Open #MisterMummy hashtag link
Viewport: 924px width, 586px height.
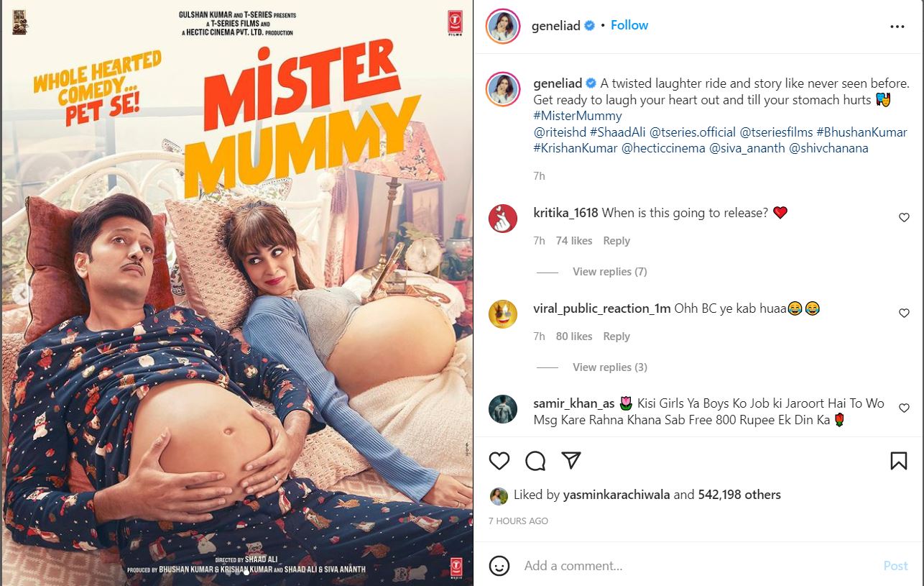pyautogui.click(x=578, y=116)
